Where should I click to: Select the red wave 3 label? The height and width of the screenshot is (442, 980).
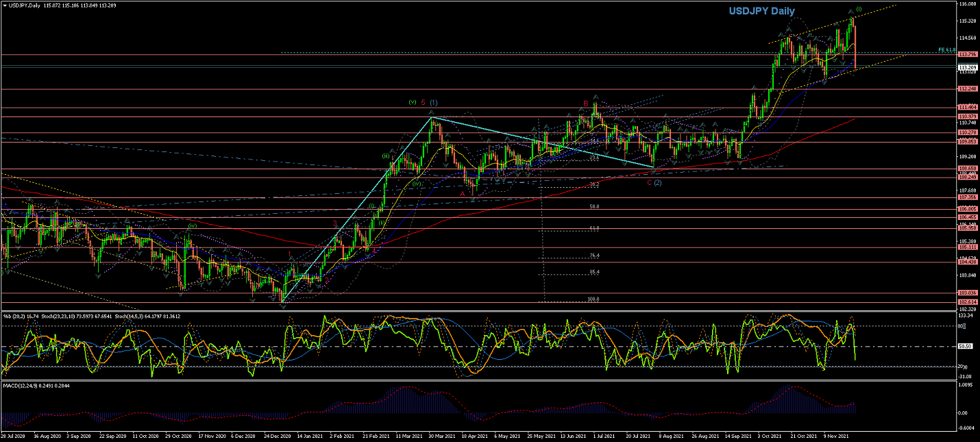pos(334,223)
